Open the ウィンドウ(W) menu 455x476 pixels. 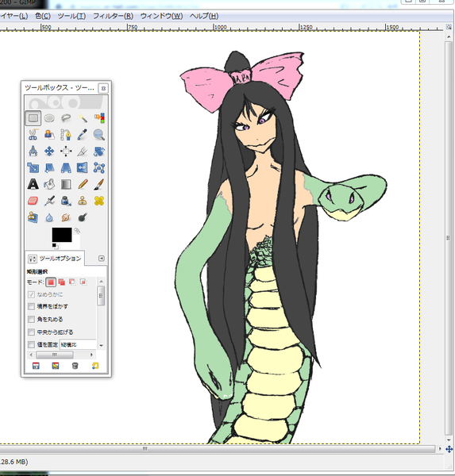click(x=161, y=16)
